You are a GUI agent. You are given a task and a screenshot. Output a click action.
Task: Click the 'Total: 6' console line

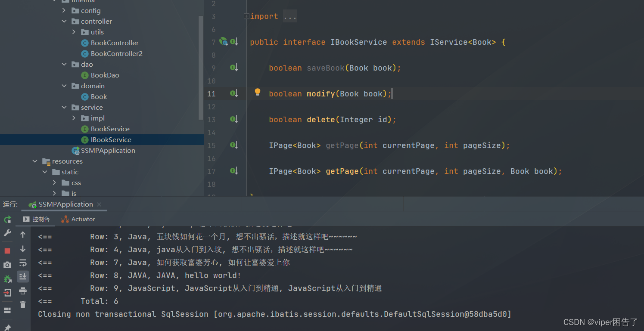[x=100, y=301]
